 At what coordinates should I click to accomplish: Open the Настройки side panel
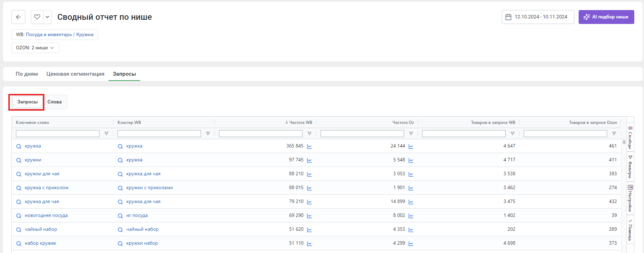coord(630,198)
